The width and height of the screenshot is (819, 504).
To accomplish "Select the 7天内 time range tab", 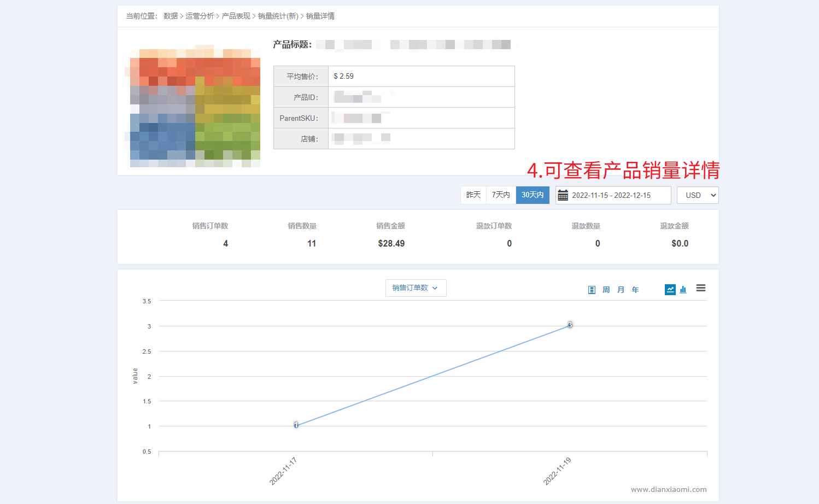I will tap(501, 195).
